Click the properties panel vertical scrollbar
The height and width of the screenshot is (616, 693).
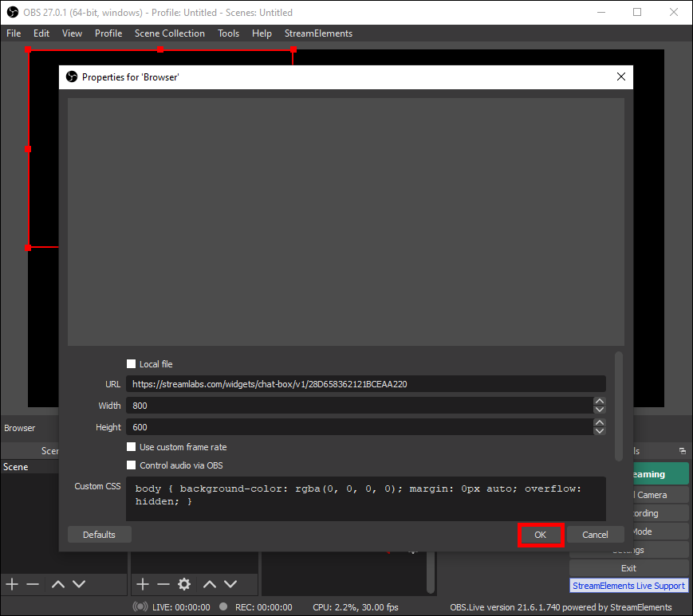[618, 406]
